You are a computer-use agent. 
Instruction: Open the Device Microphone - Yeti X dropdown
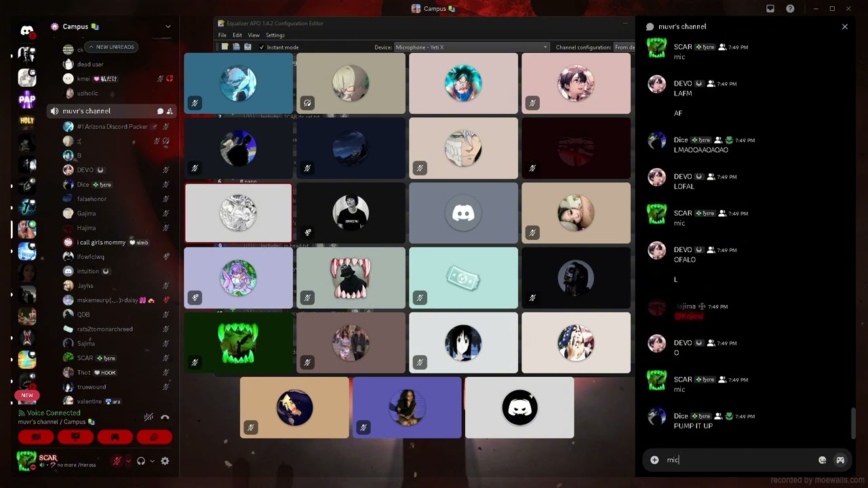[471, 47]
